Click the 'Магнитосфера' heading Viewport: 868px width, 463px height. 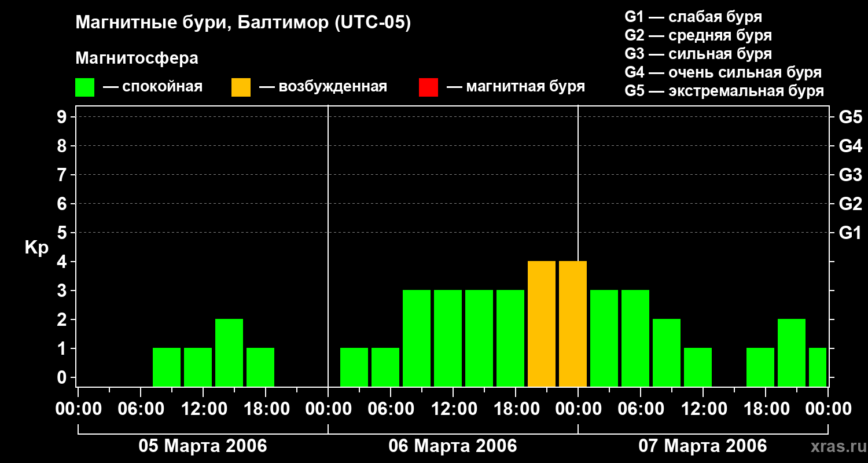pyautogui.click(x=137, y=58)
